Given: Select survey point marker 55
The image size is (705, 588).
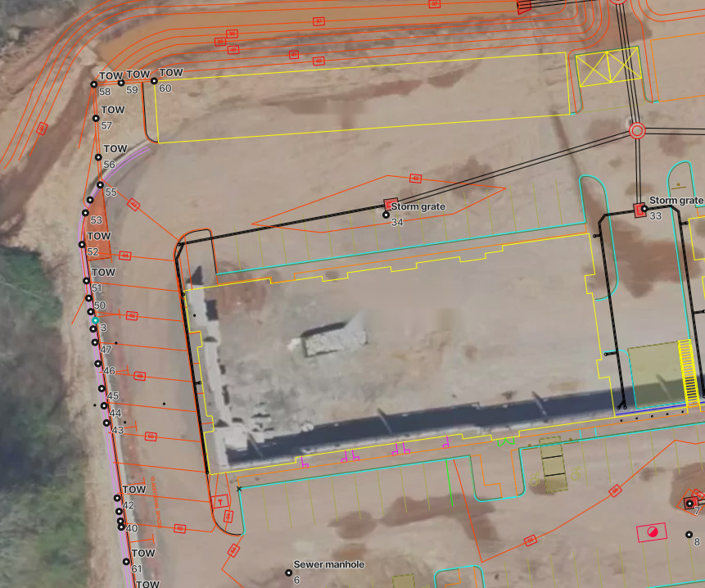Looking at the screenshot, I should (100, 185).
